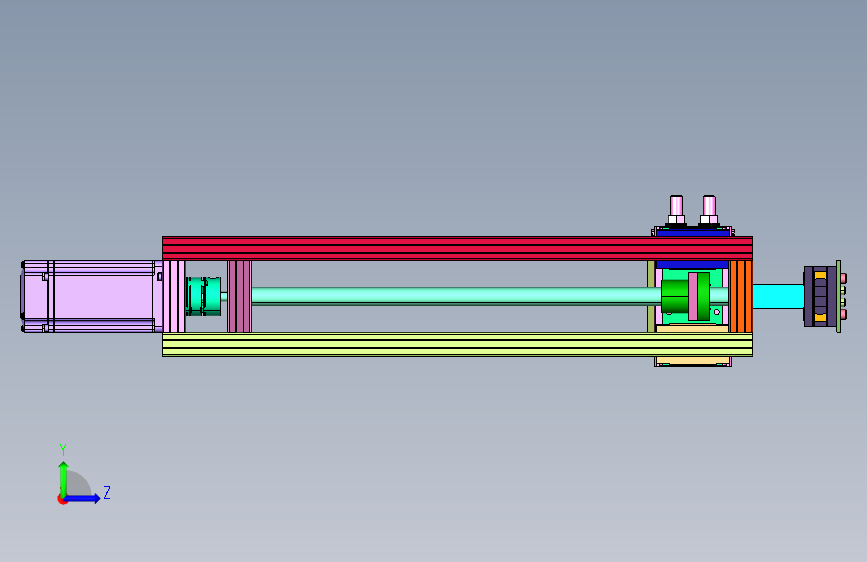867x562 pixels.
Task: Select the long light-green lead screw shaft
Action: point(456,296)
